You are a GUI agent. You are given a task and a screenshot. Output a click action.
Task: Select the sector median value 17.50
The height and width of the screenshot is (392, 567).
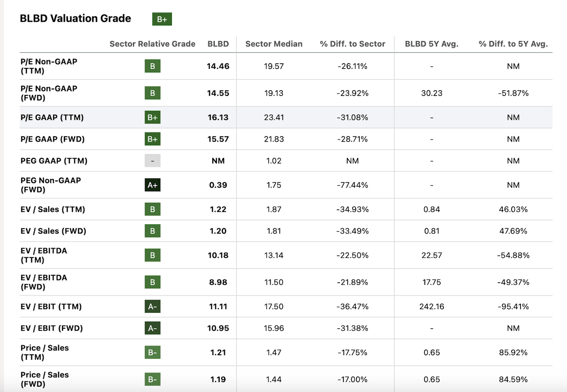coord(274,307)
